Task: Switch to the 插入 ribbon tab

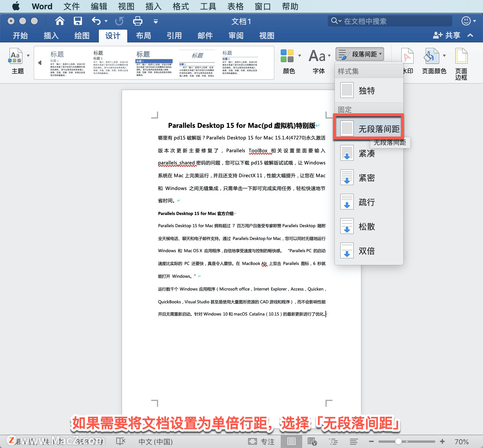Action: 51,36
